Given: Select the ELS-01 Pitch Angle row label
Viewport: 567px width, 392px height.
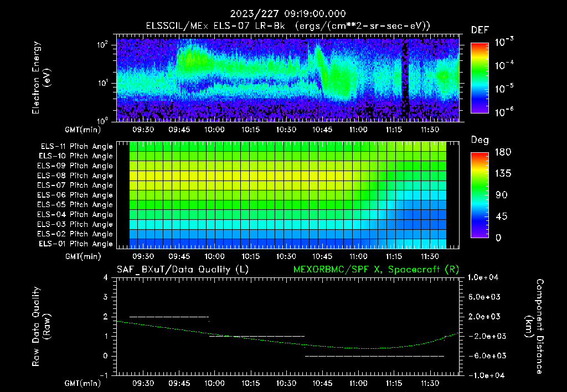Looking at the screenshot, I should [x=76, y=244].
